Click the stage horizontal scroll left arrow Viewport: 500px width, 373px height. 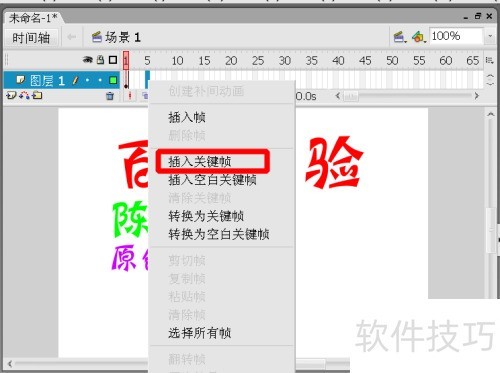point(9,364)
